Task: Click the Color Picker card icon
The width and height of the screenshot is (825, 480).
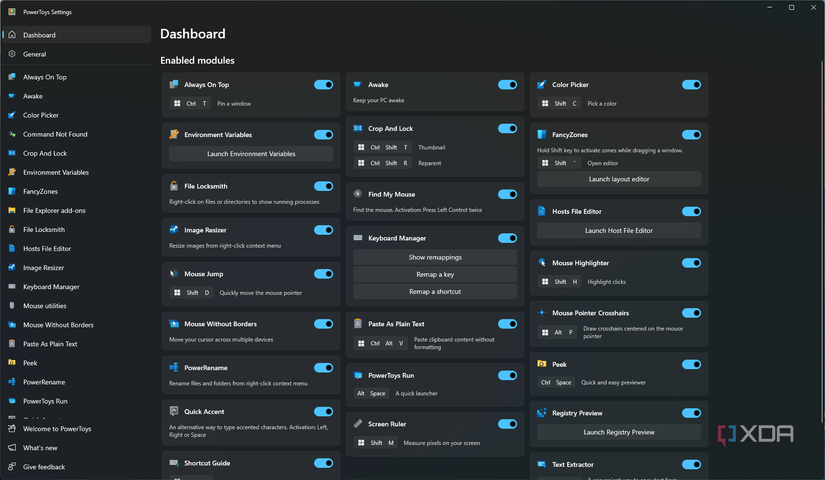Action: pos(541,84)
